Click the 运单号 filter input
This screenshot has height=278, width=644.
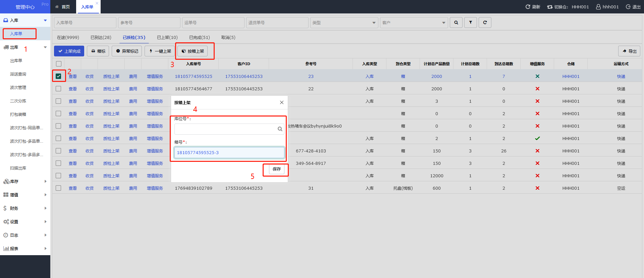pos(213,22)
